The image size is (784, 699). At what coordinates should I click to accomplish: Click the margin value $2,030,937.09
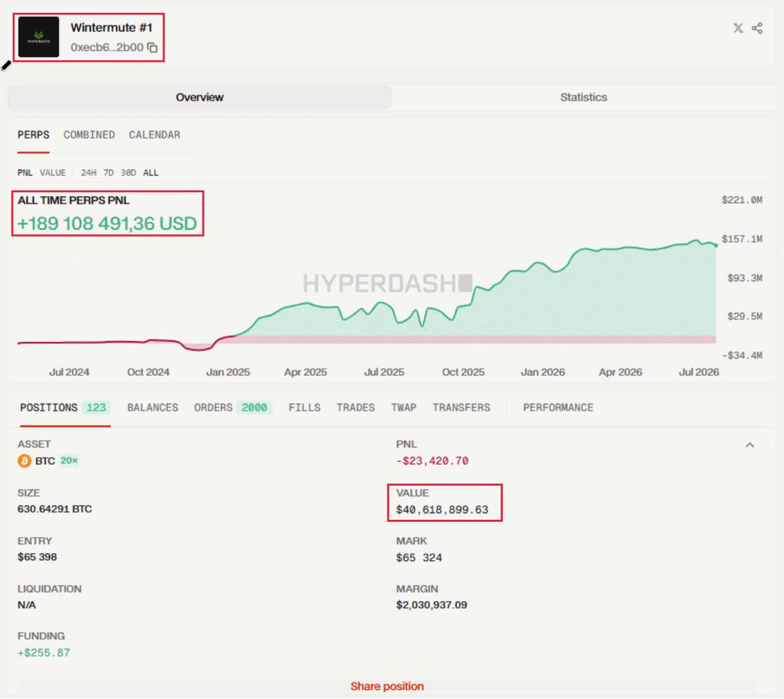coord(431,605)
